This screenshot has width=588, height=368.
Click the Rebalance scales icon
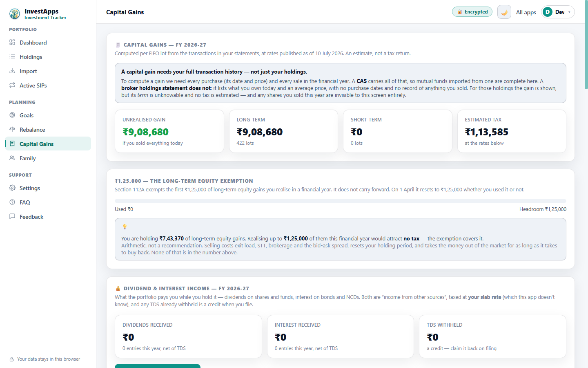12,129
